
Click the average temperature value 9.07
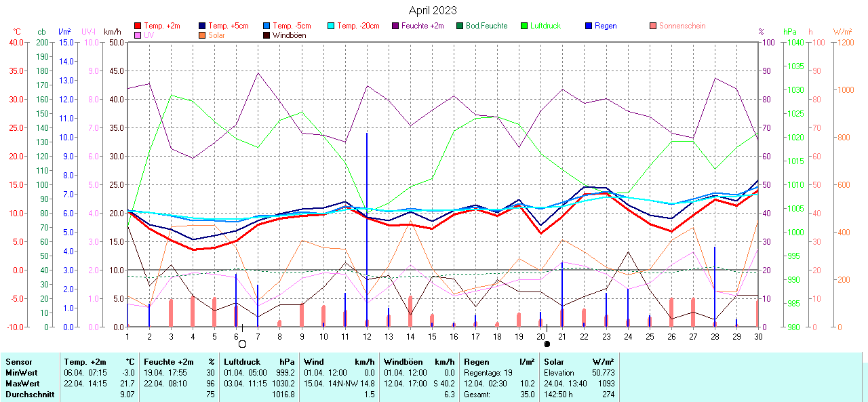pos(127,395)
